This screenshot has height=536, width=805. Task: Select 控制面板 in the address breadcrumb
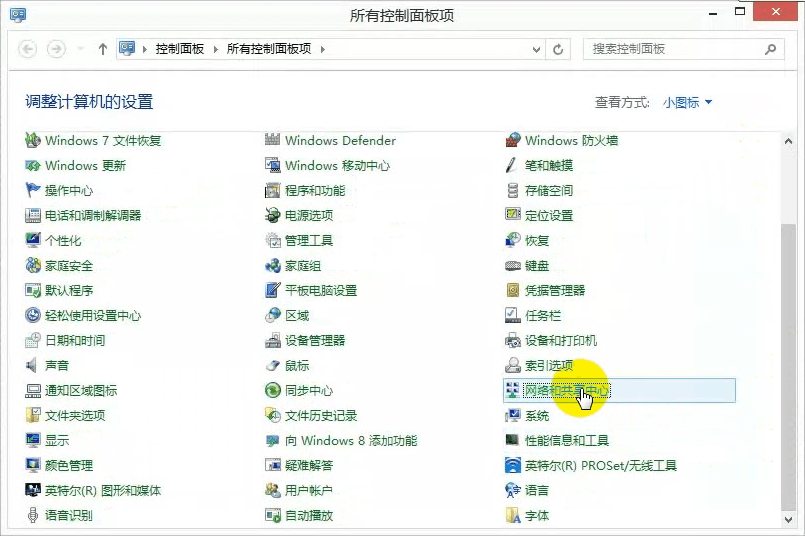tap(180, 49)
